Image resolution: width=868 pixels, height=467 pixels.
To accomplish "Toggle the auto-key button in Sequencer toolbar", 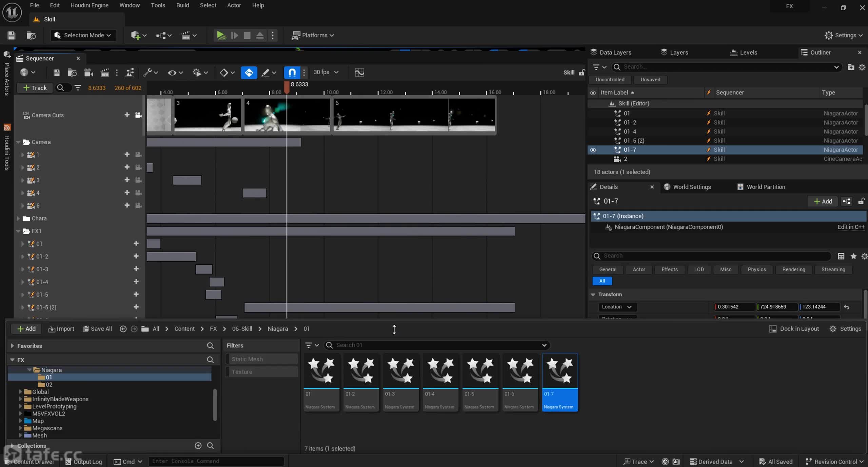I will pos(249,73).
